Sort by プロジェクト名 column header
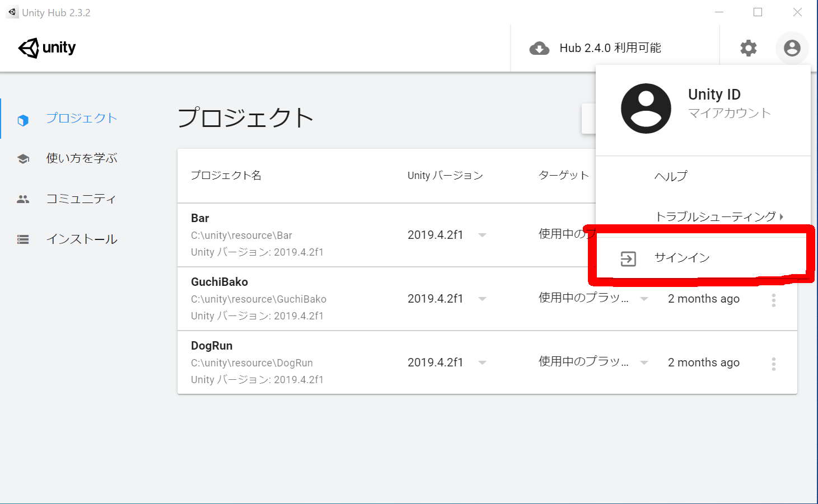Image resolution: width=818 pixels, height=504 pixels. point(226,175)
